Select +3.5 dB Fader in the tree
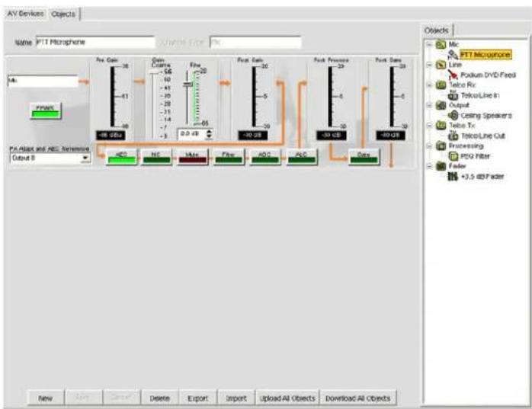 click(482, 177)
